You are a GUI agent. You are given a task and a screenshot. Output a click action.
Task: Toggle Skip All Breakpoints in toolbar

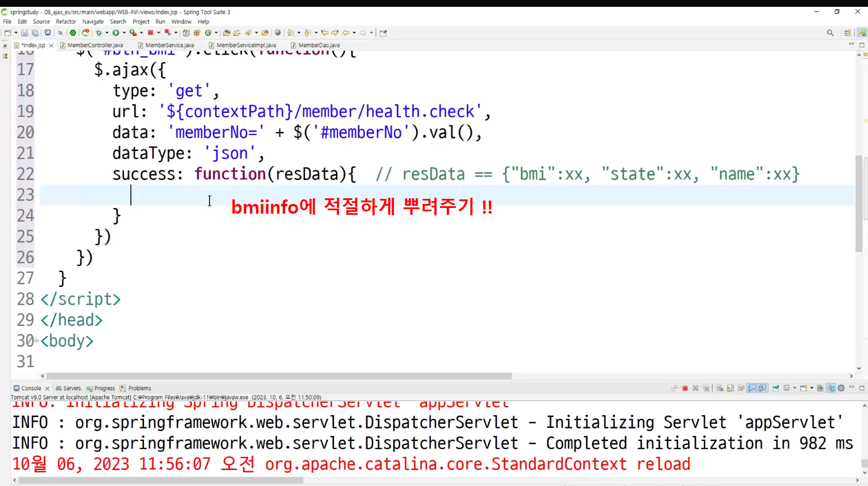coord(60,33)
